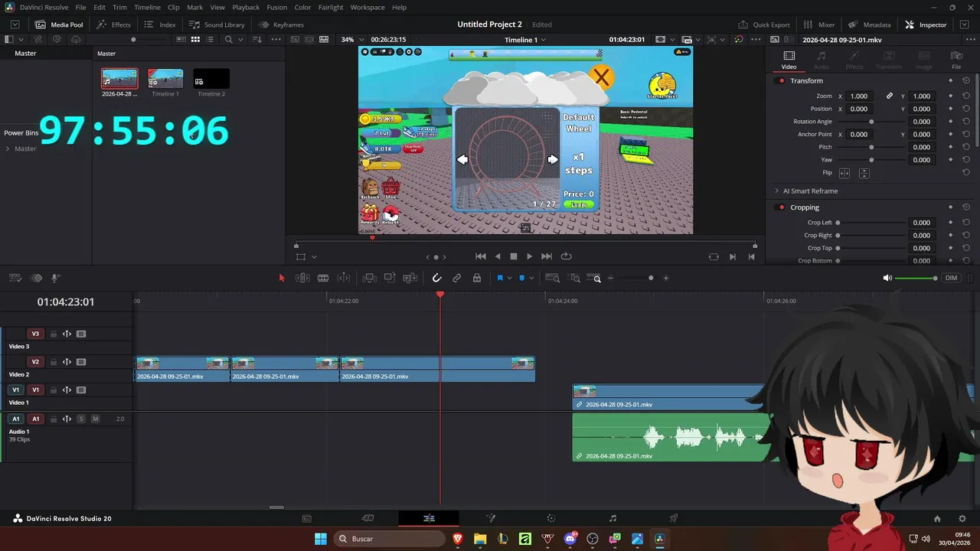
Task: Lock the Video 2 track
Action: 54,362
